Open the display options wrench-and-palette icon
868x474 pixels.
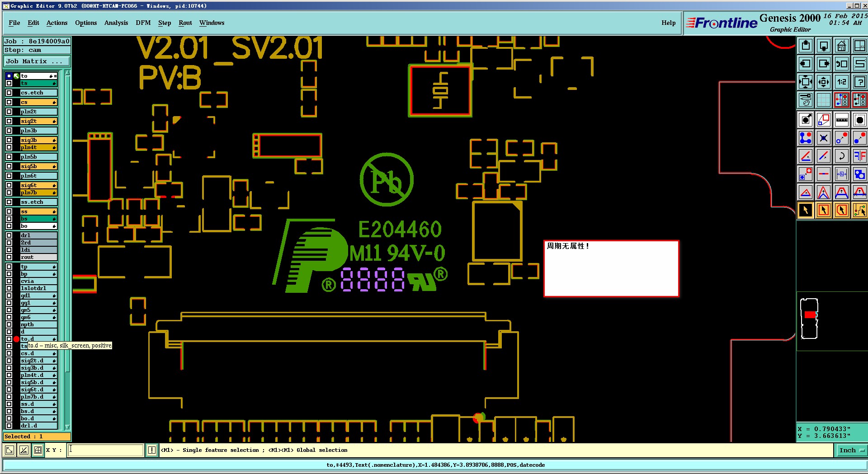(806, 100)
